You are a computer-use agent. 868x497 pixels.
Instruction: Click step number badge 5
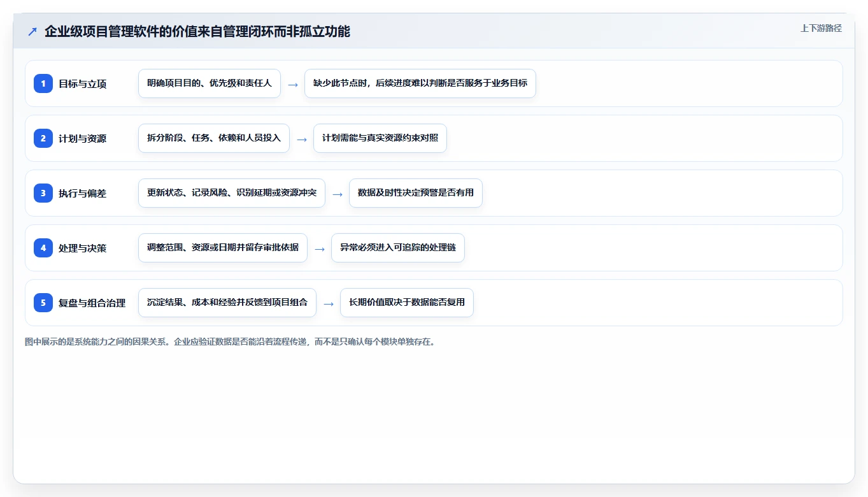43,303
